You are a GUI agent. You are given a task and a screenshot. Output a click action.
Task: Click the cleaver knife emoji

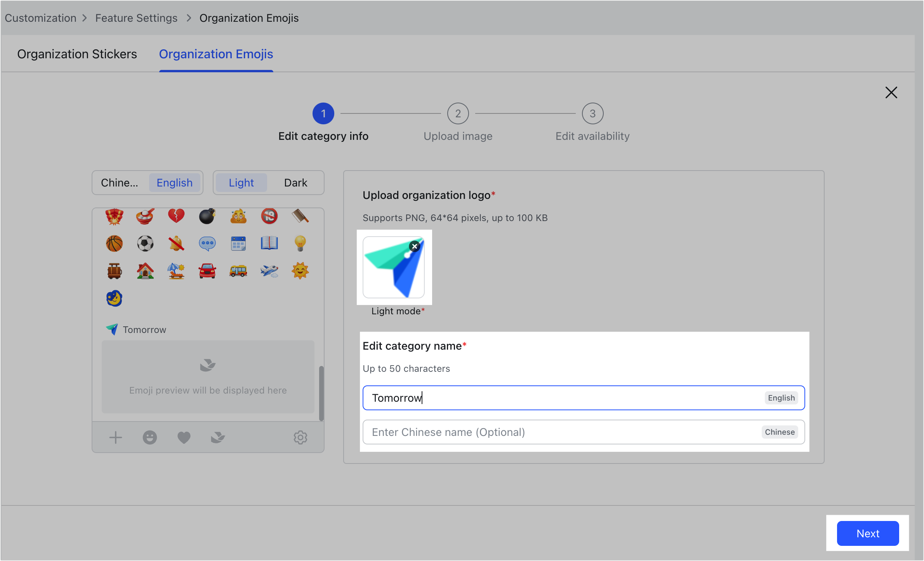point(300,216)
